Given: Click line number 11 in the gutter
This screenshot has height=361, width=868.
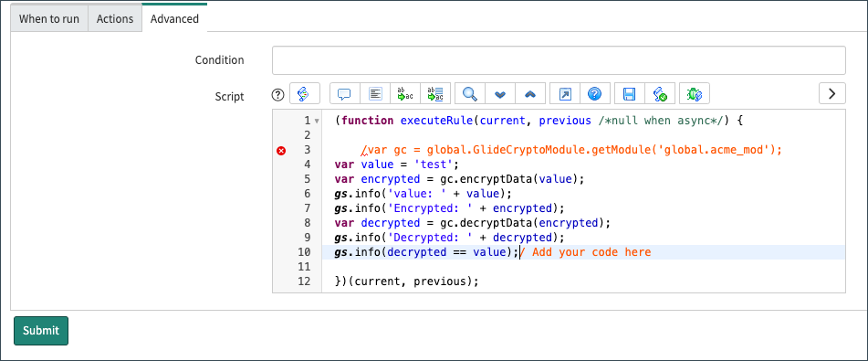Looking at the screenshot, I should tap(305, 267).
